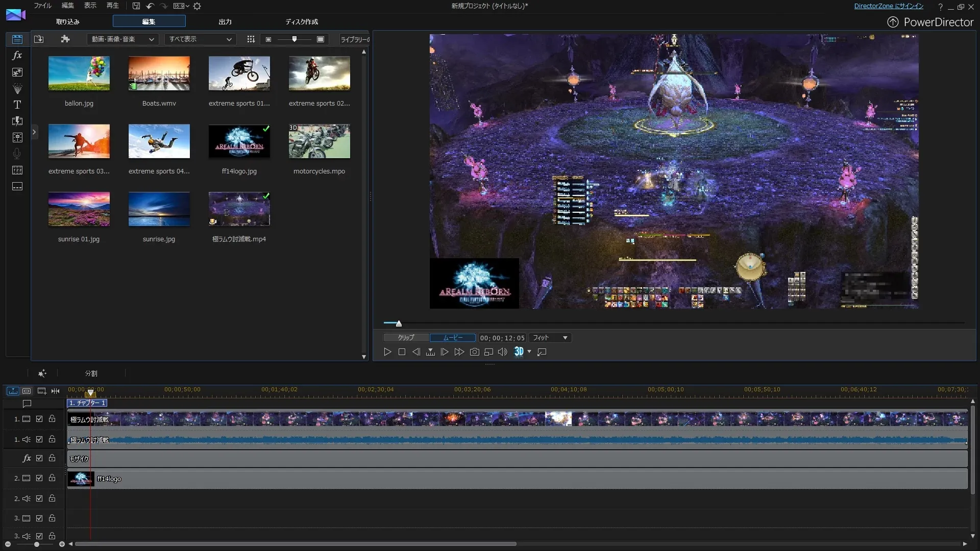Viewport: 980px width, 551px height.
Task: Adjust preview volume with the speaker icon
Action: (503, 352)
